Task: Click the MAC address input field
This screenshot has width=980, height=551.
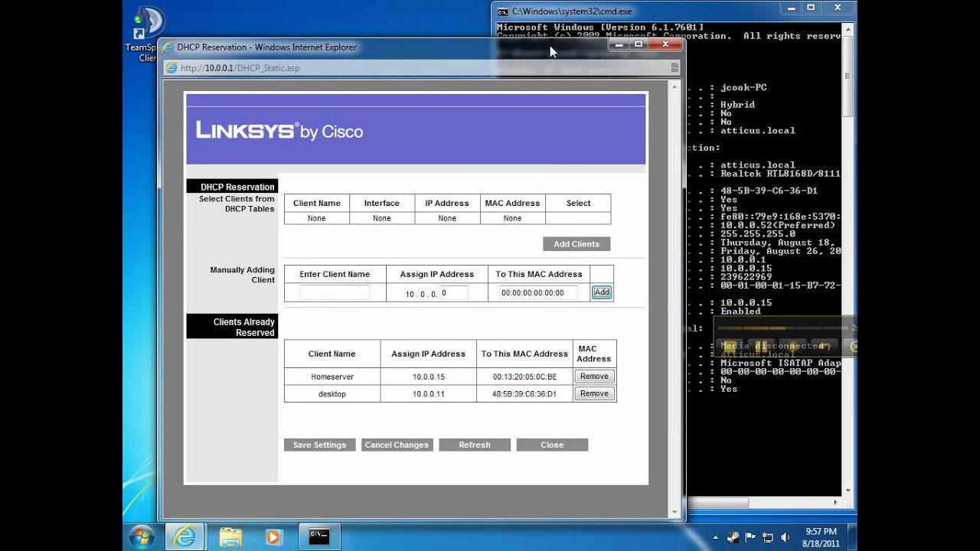Action: (x=538, y=292)
